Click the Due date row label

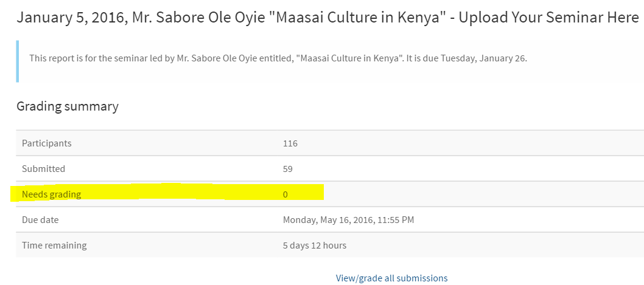pos(40,220)
